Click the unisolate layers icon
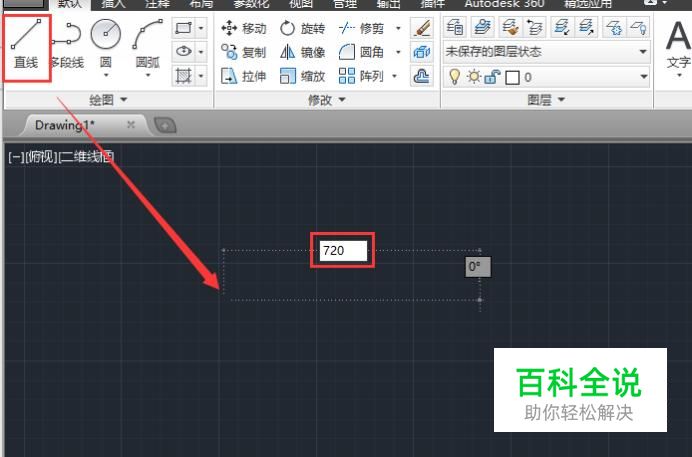The image size is (692, 457). pyautogui.click(x=587, y=28)
